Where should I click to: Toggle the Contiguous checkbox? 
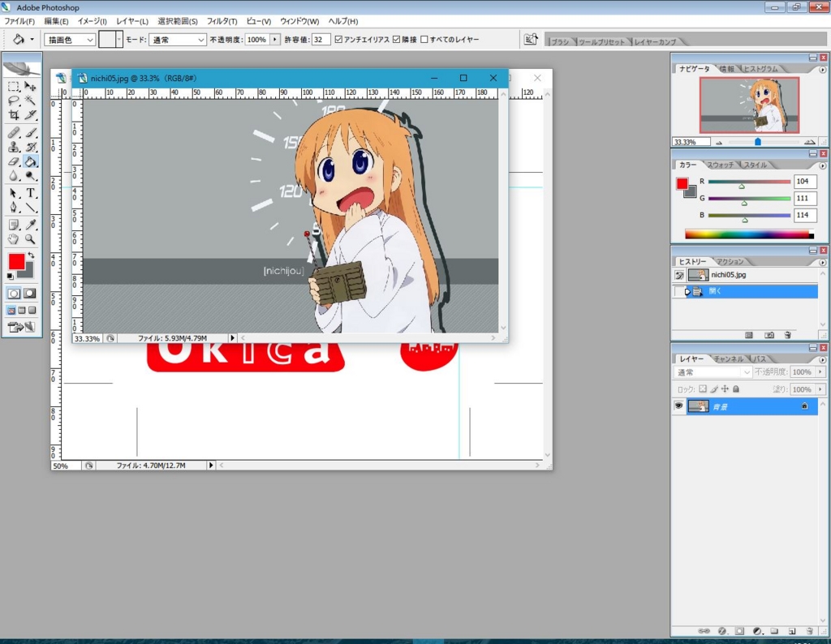396,40
